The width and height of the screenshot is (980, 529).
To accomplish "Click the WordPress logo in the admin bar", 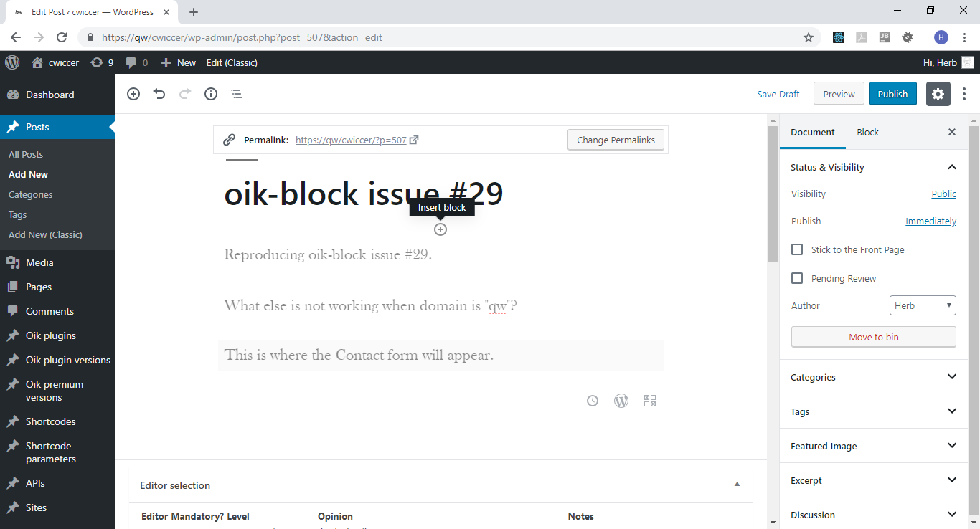I will 12,62.
